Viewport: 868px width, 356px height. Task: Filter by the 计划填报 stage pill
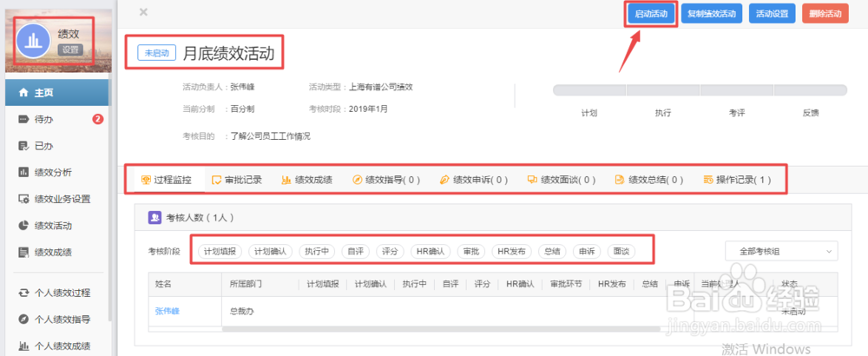coord(220,251)
